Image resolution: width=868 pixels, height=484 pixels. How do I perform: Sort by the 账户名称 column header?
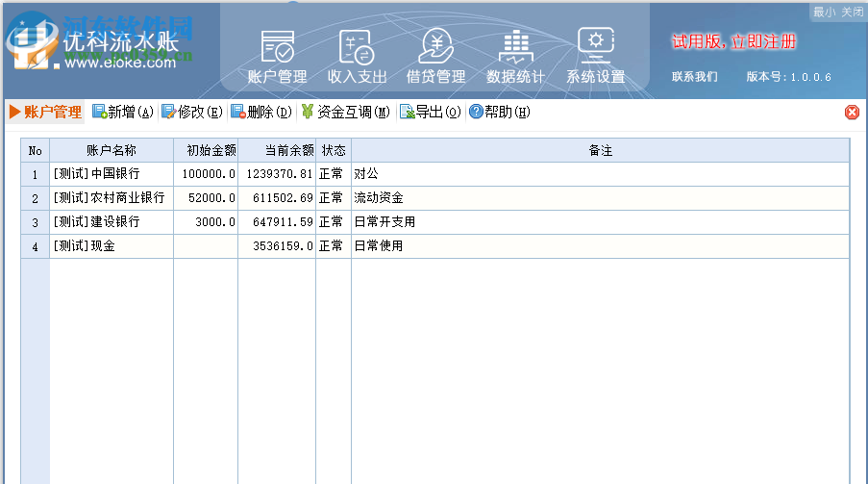112,150
